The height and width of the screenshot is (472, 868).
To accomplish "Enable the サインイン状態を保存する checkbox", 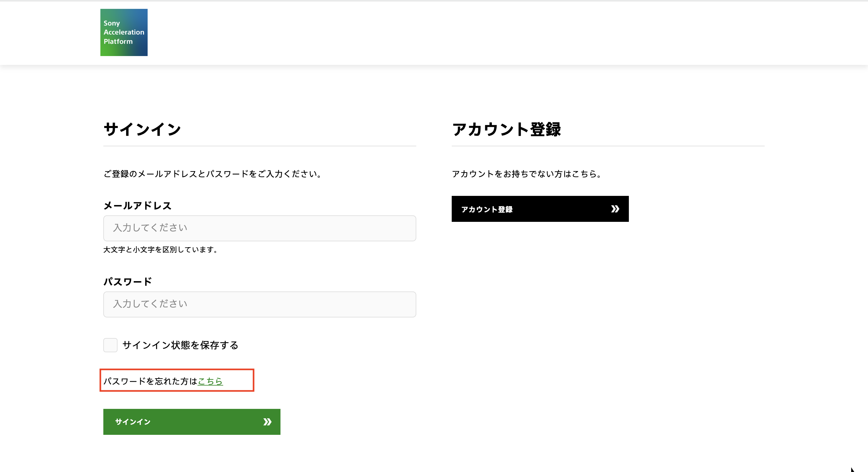I will click(110, 345).
